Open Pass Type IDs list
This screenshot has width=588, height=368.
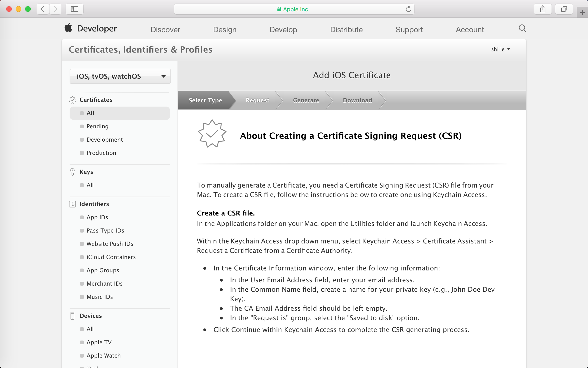point(105,230)
